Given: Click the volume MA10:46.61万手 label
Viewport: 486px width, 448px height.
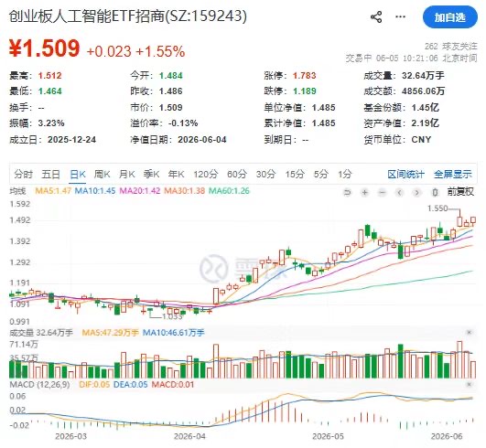Looking at the screenshot, I should click(174, 333).
